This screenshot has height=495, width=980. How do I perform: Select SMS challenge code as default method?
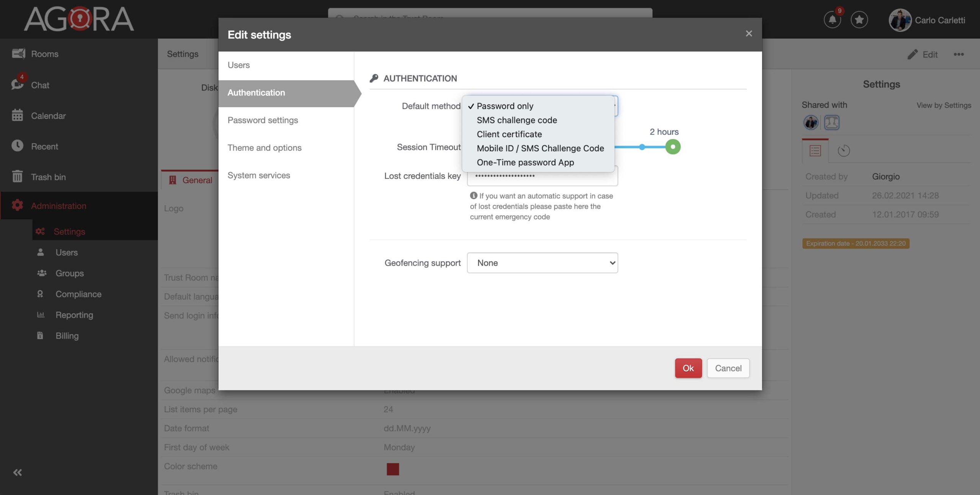pos(517,120)
